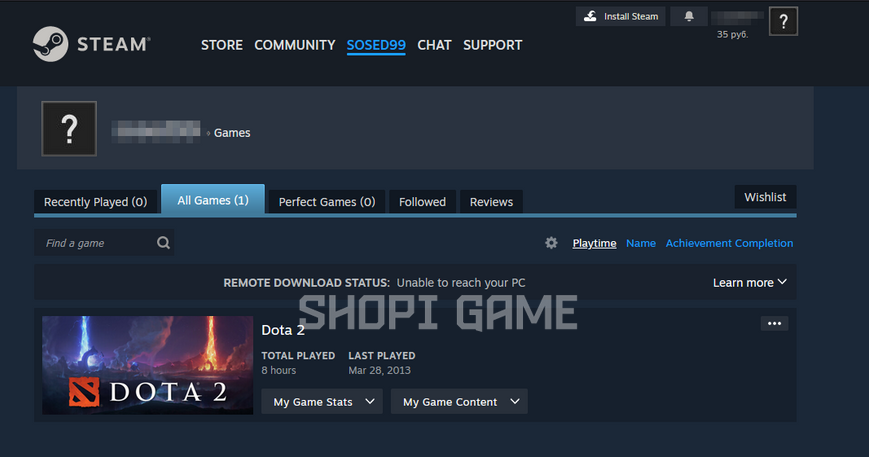
Task: Click the Wishlist button
Action: (x=765, y=197)
